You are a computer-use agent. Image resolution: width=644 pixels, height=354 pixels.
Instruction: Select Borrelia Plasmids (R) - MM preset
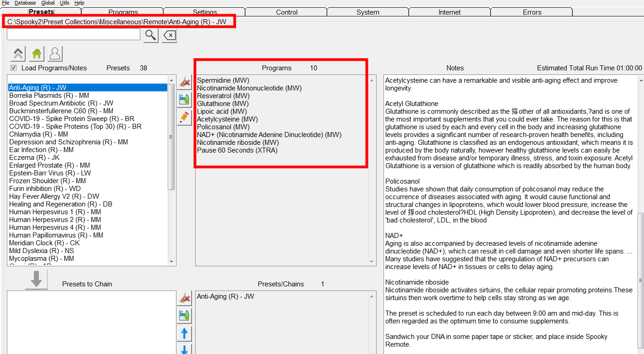49,95
